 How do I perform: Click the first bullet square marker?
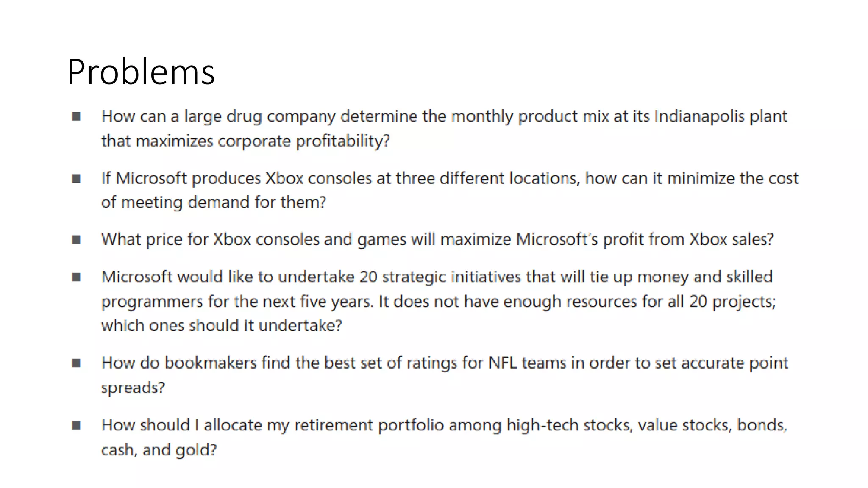pyautogui.click(x=76, y=116)
